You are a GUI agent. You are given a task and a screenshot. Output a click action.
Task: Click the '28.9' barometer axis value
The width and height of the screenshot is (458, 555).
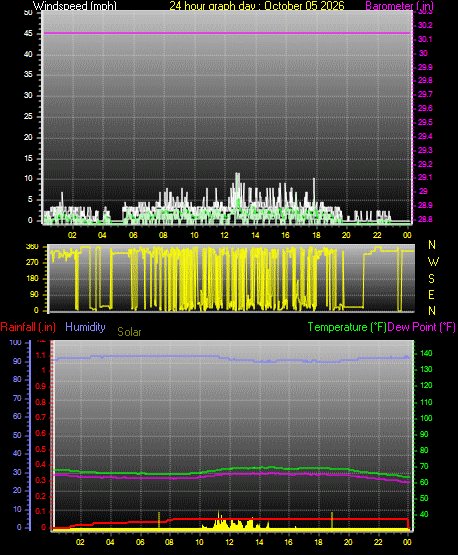coord(425,205)
